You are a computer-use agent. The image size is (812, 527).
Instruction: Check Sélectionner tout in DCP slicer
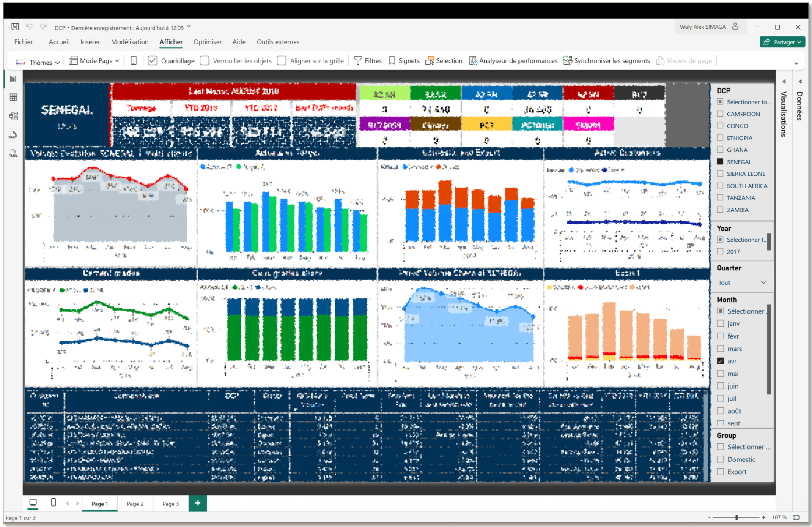tap(720, 102)
